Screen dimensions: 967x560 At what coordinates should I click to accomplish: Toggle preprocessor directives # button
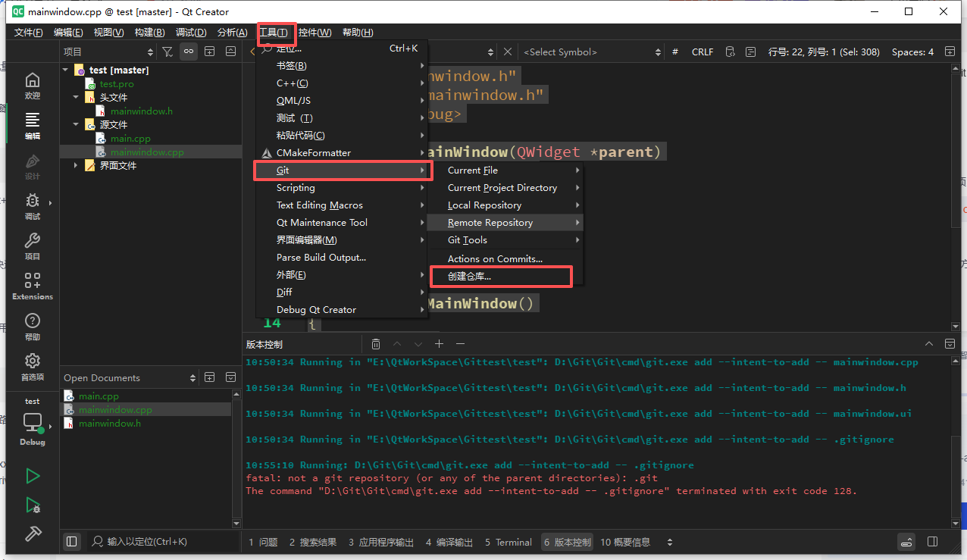(674, 52)
